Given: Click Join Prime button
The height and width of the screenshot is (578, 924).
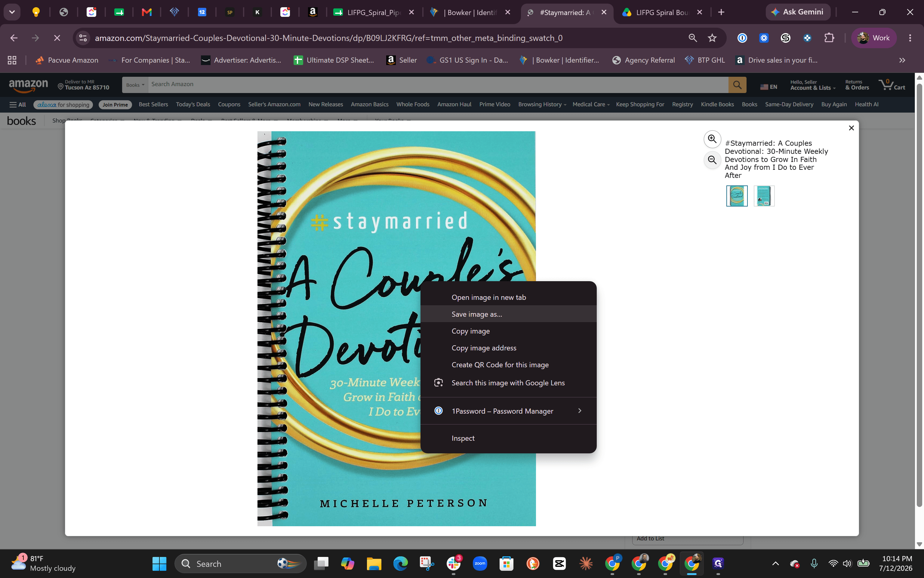Looking at the screenshot, I should (115, 104).
